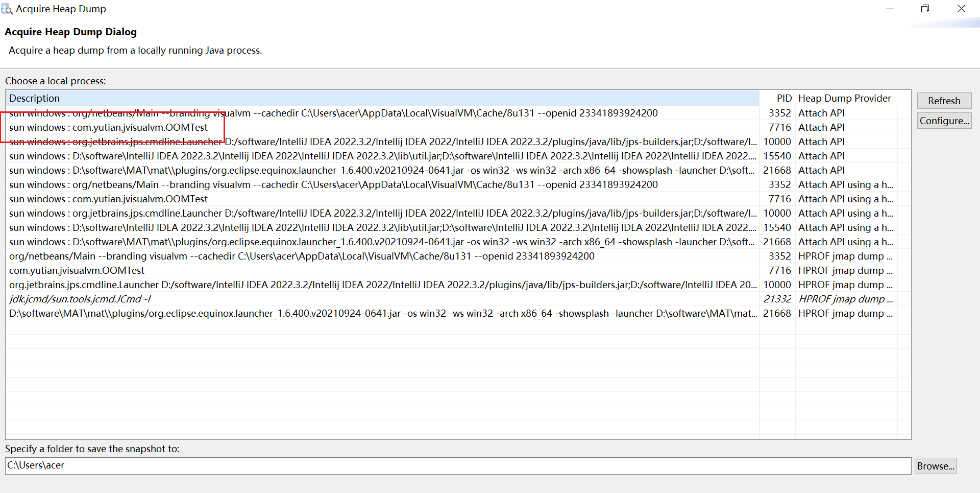Select PID 21668 row with plain Attach API
Viewport: 980px width, 493px height.
(x=383, y=170)
